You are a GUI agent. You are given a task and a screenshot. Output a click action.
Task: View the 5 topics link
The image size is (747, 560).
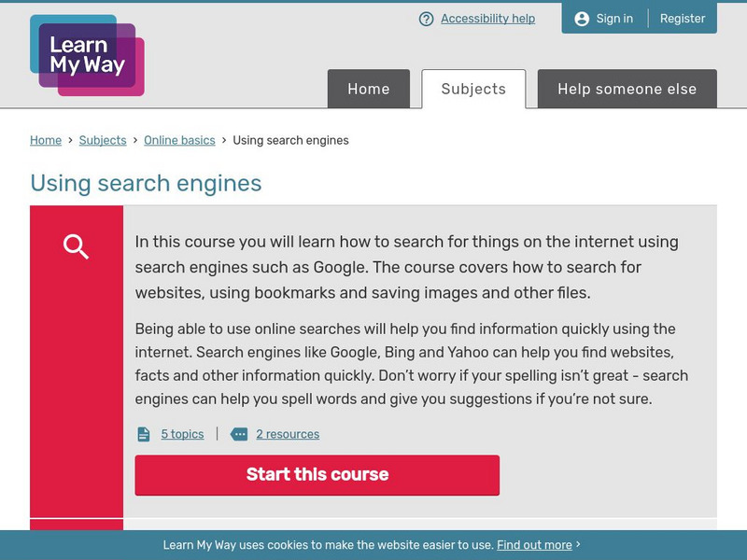(182, 434)
